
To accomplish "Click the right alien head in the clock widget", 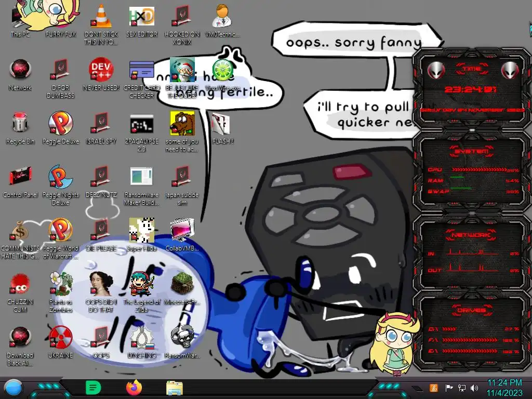I will [x=510, y=71].
